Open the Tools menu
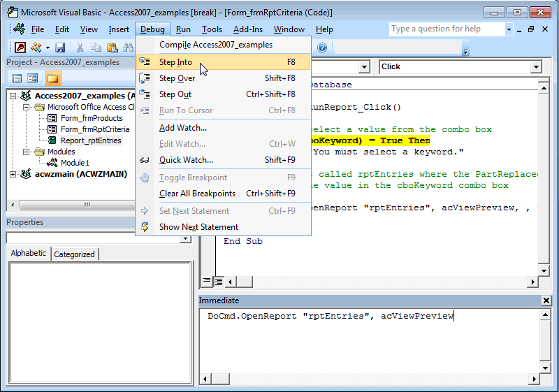Screen dimensions: 559x392 tap(212, 29)
